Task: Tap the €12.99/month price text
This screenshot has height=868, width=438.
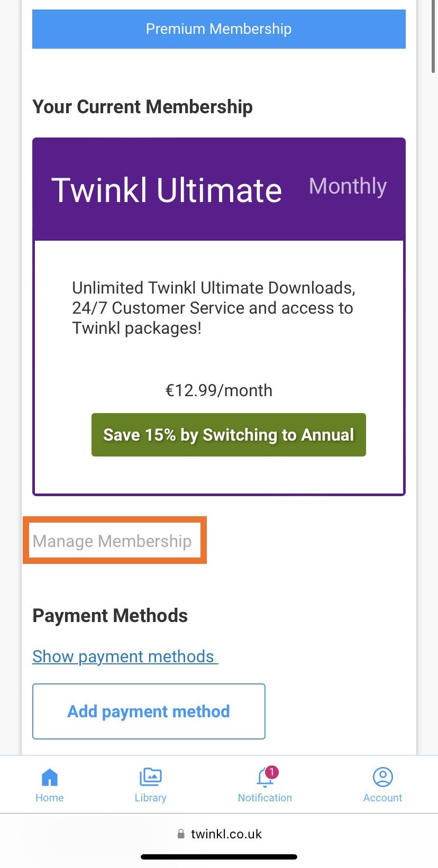Action: [x=218, y=390]
